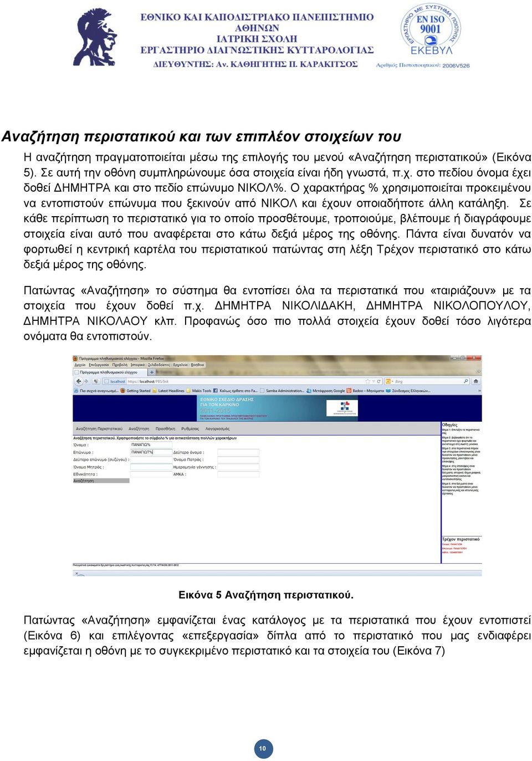Open the Latest Headlines feed bookmark
Screen dimensions: 532x761
point(168,391)
